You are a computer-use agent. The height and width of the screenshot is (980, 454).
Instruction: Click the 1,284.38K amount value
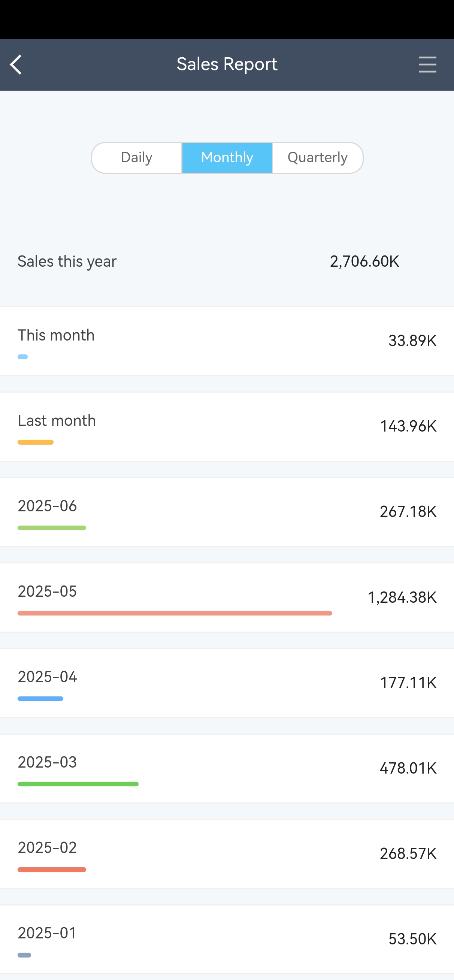[402, 598]
